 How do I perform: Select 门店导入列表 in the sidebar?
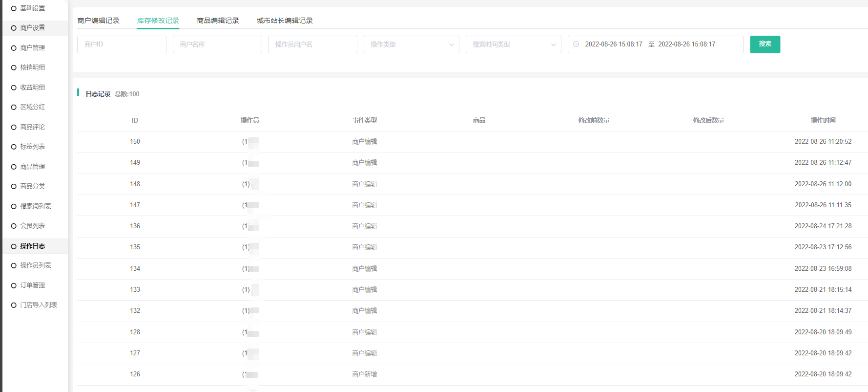coord(39,305)
